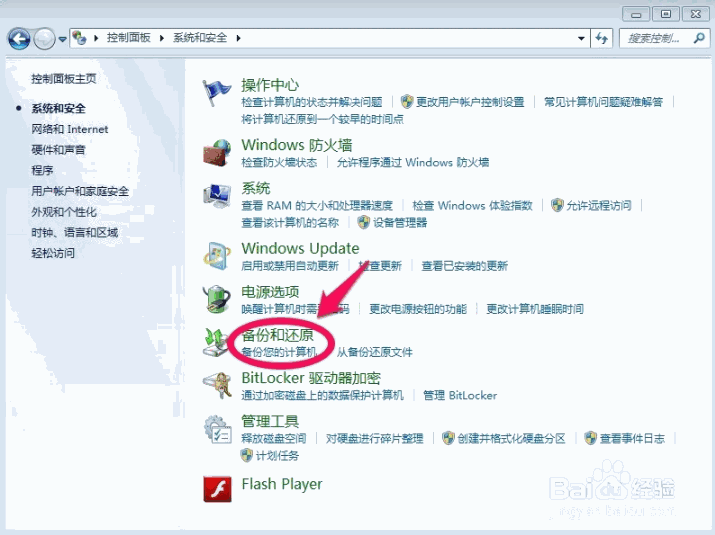Open 设备管理器 link
The width and height of the screenshot is (715, 535).
(x=400, y=223)
